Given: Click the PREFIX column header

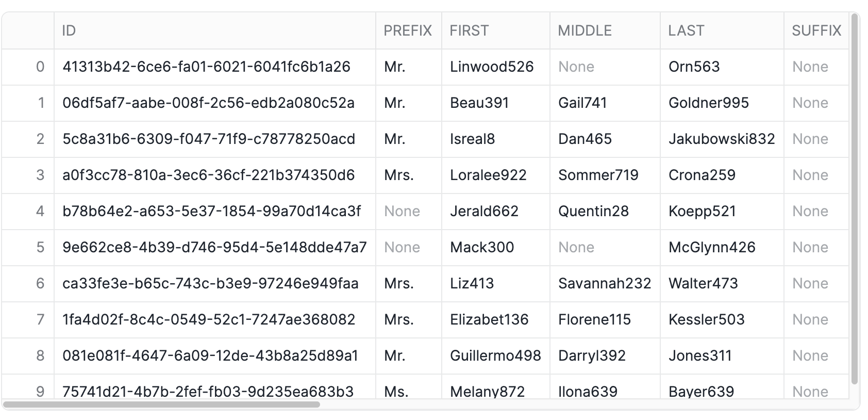Looking at the screenshot, I should pyautogui.click(x=409, y=31).
